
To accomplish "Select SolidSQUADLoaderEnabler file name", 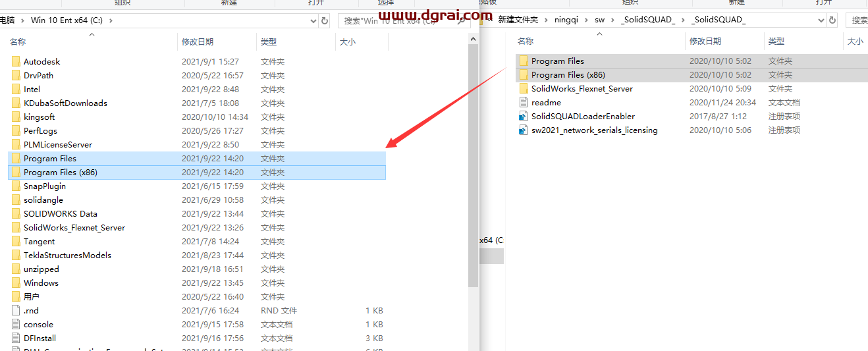I will [583, 117].
